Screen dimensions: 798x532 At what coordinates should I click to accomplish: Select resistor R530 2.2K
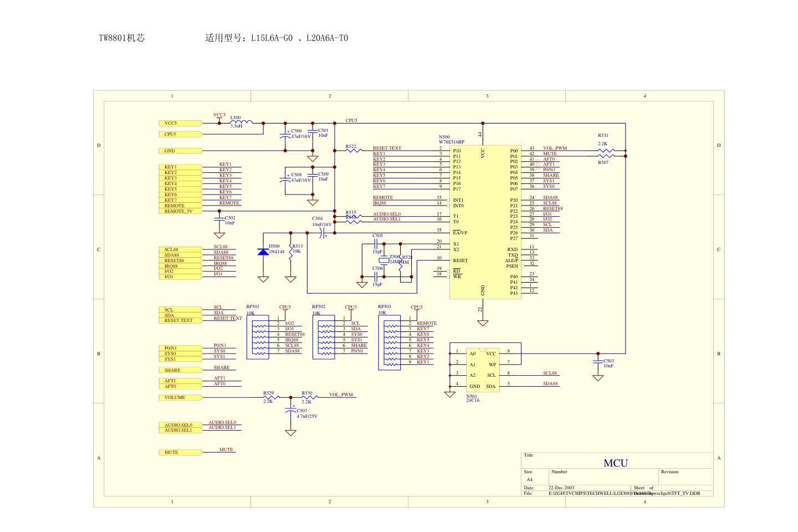[309, 397]
